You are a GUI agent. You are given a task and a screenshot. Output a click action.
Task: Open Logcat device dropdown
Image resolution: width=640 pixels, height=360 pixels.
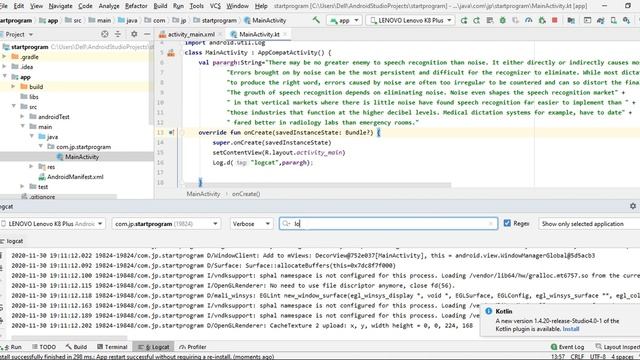[52, 224]
